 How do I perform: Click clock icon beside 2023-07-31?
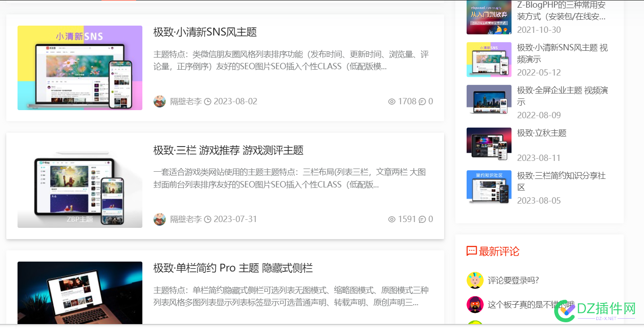[x=207, y=219]
